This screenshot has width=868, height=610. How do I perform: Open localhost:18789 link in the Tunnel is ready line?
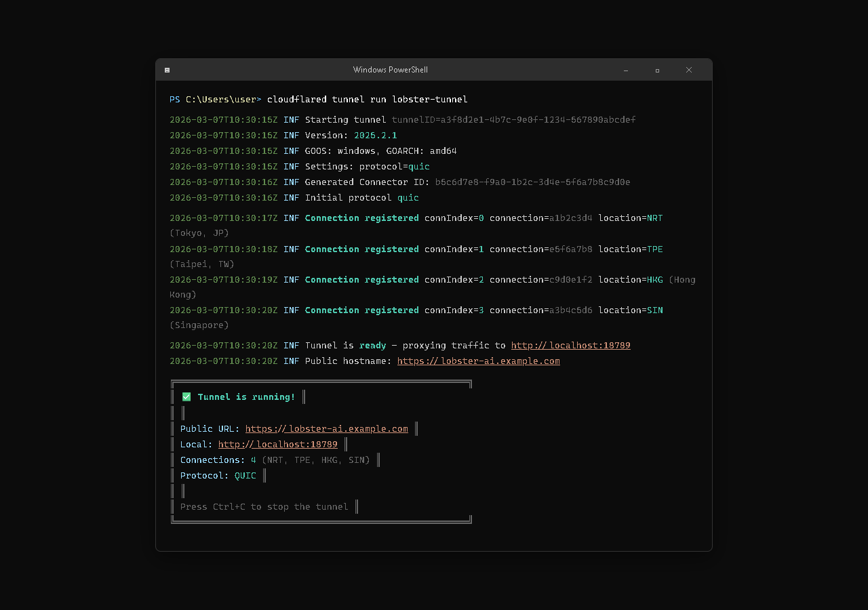coord(570,346)
